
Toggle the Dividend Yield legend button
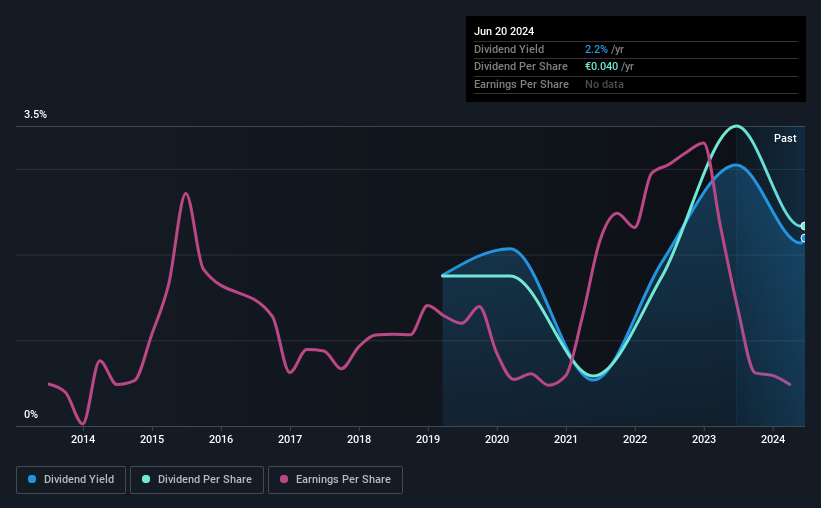71,480
